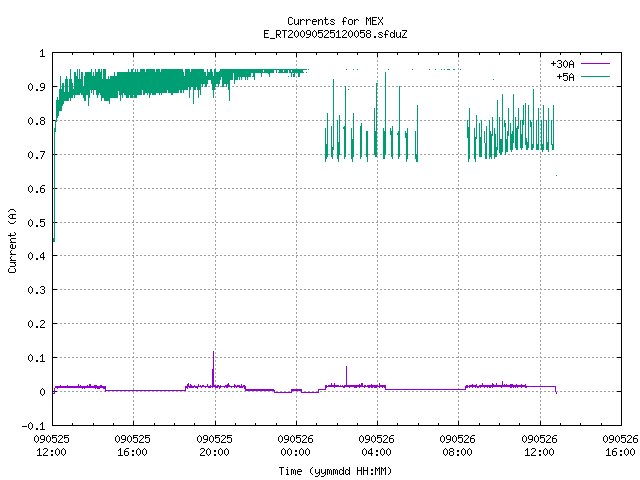Click y-axis tick value 0.1
The width and height of the screenshot is (640, 480).
pos(36,358)
